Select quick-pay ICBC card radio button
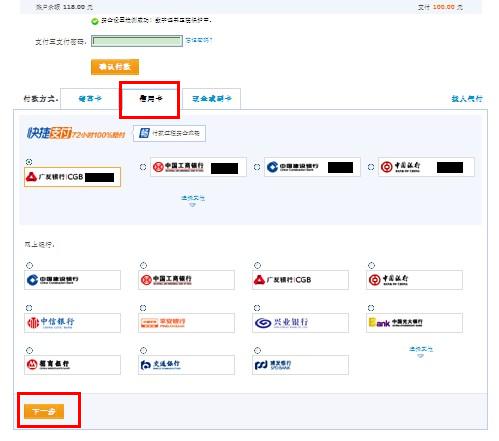 click(143, 167)
